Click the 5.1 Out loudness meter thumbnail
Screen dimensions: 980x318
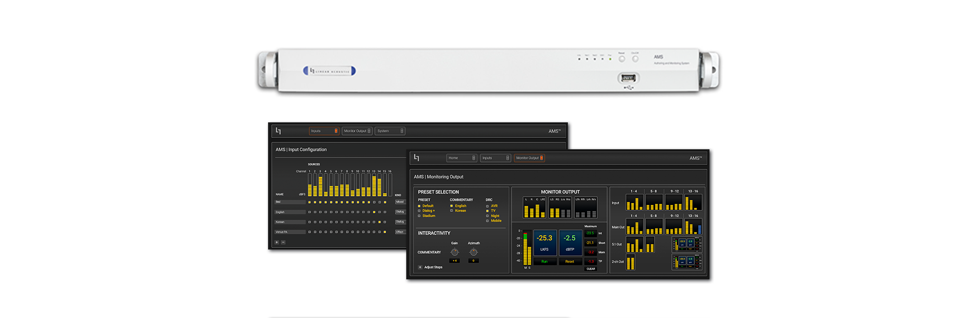(687, 244)
